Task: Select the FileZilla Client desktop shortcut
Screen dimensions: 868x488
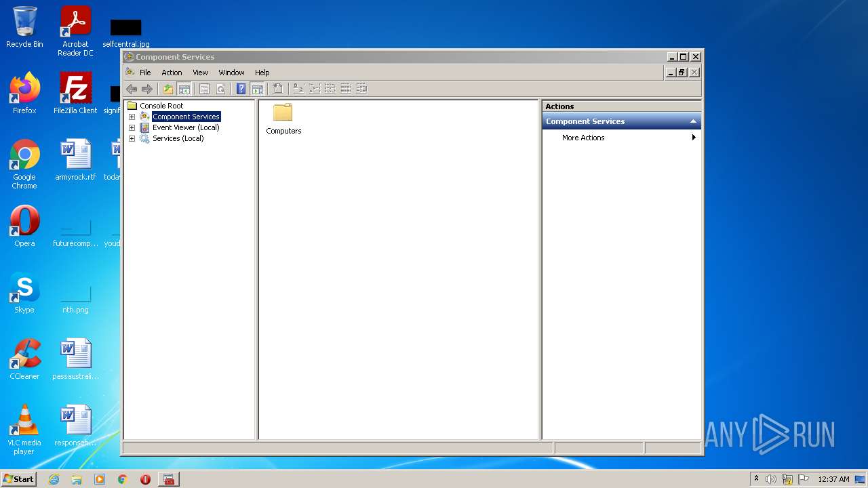Action: [75, 94]
